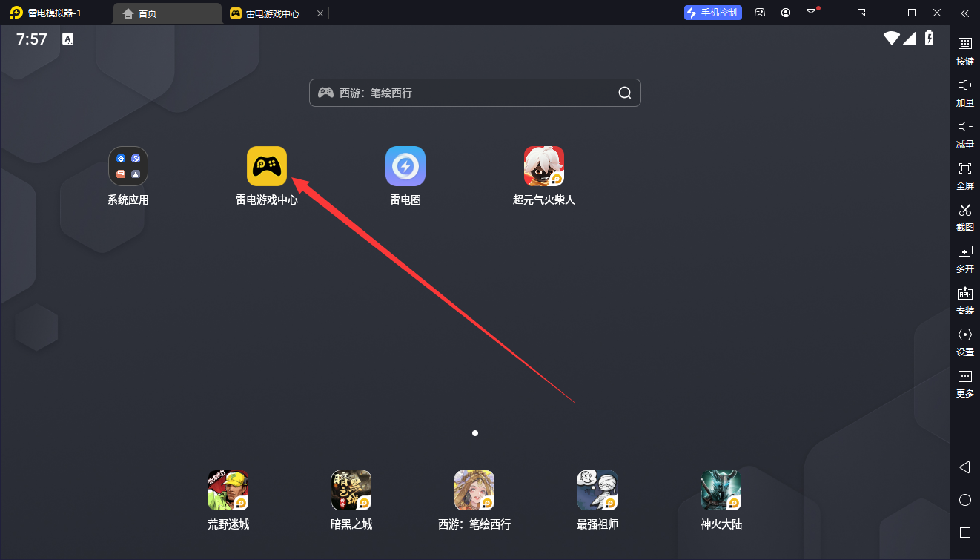Launch the 神火大陆 game
The image size is (980, 560).
[x=721, y=490]
